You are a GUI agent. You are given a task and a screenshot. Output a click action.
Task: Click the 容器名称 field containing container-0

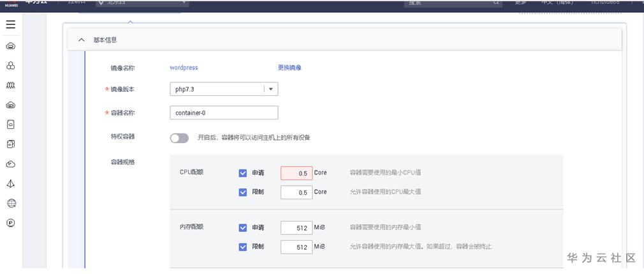[224, 112]
